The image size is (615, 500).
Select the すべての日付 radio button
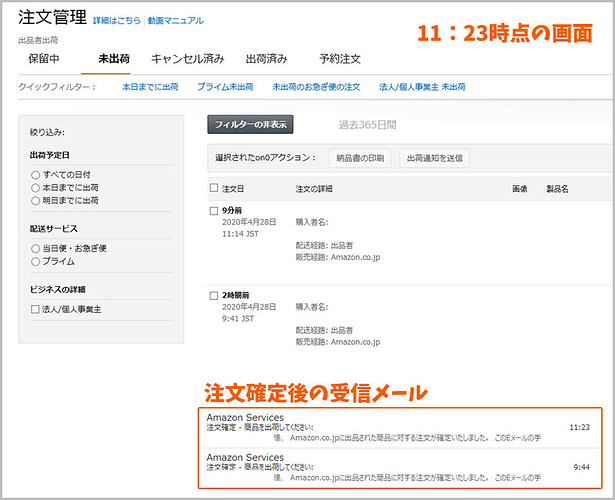(35, 175)
